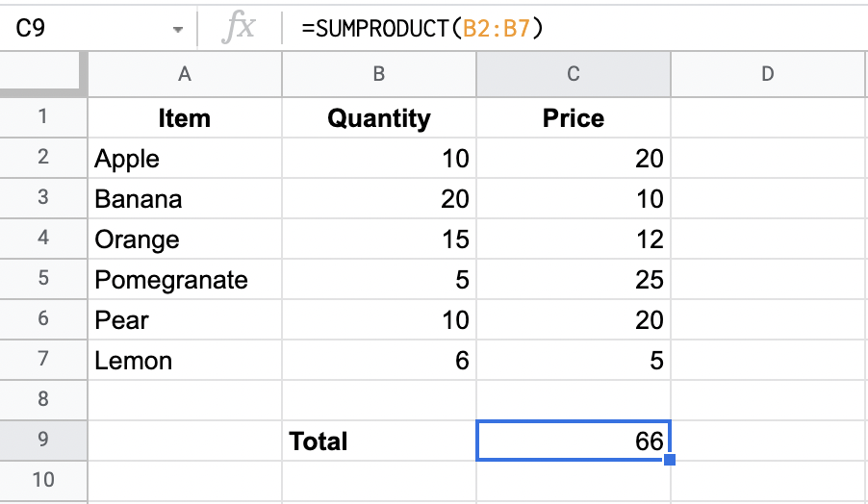
Task: Select the Price header cell
Action: [574, 118]
